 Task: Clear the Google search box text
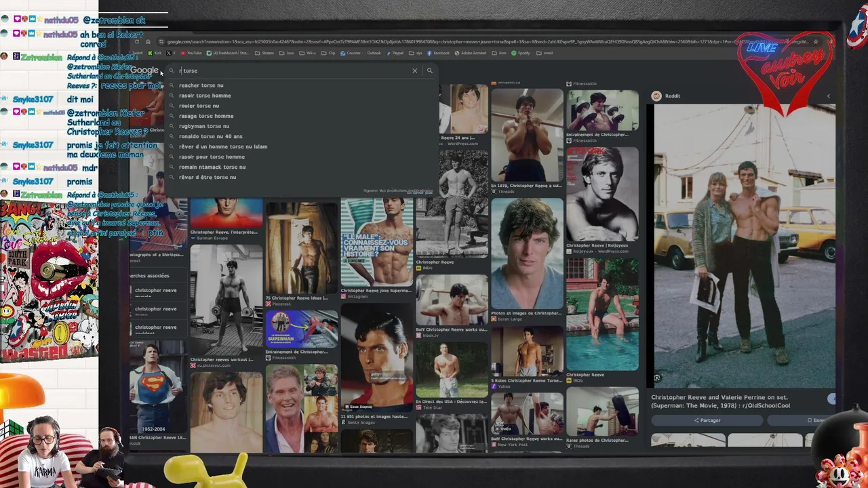coord(414,70)
